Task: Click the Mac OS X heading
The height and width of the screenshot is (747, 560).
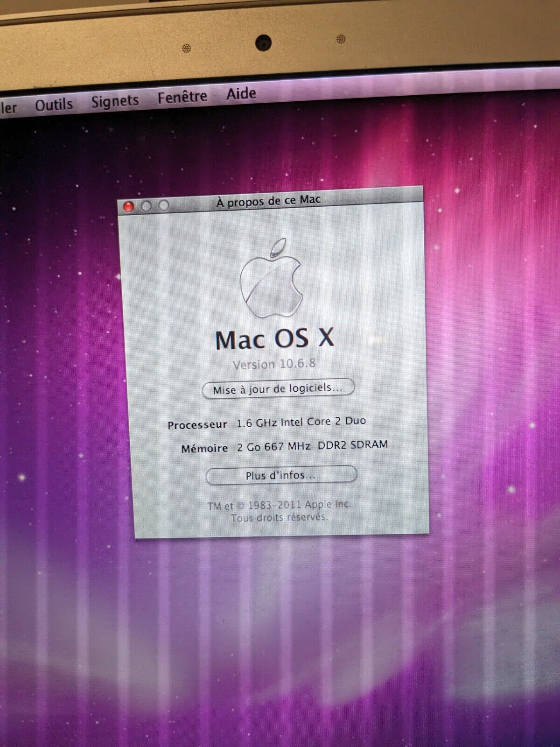Action: pyautogui.click(x=274, y=338)
